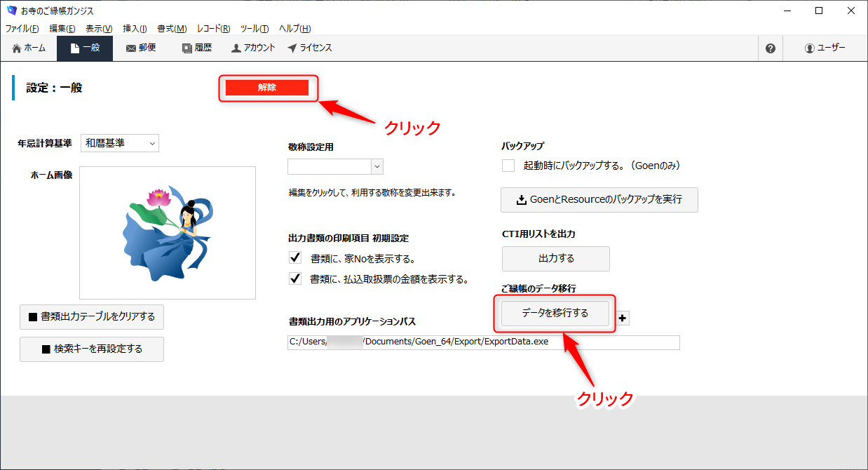Enable 起動時にバックアップする checkbox
This screenshot has width=868, height=470.
coord(508,166)
